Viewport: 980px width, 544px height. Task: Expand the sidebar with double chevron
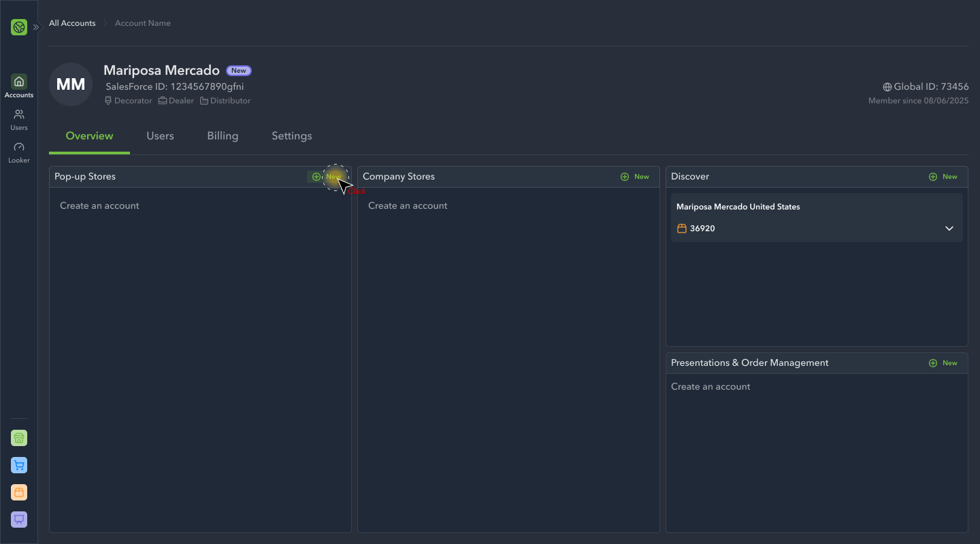point(36,27)
